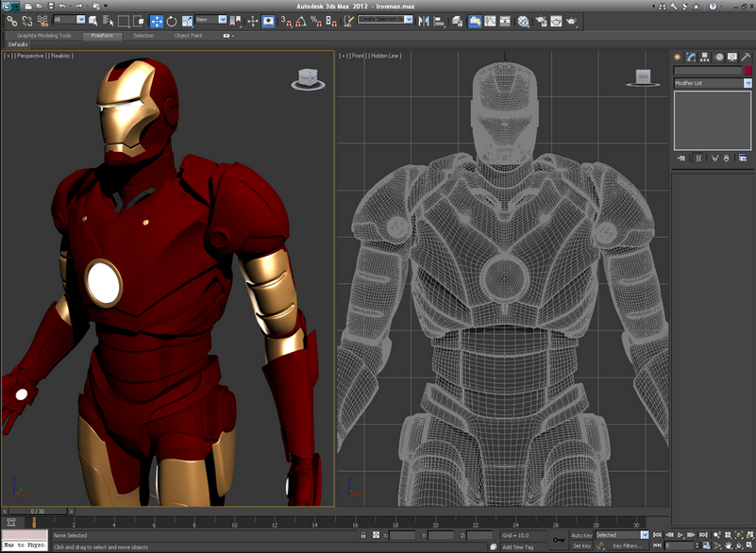Toggle Auto Key animation mode
Viewport: 756px width, 553px height.
pyautogui.click(x=581, y=535)
